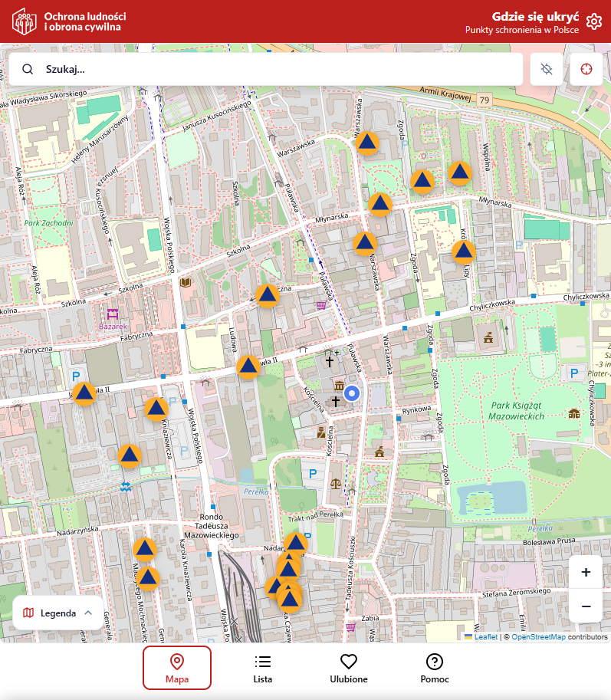Select shelter marker on Ludowa street
The height and width of the screenshot is (700, 611).
(x=248, y=367)
